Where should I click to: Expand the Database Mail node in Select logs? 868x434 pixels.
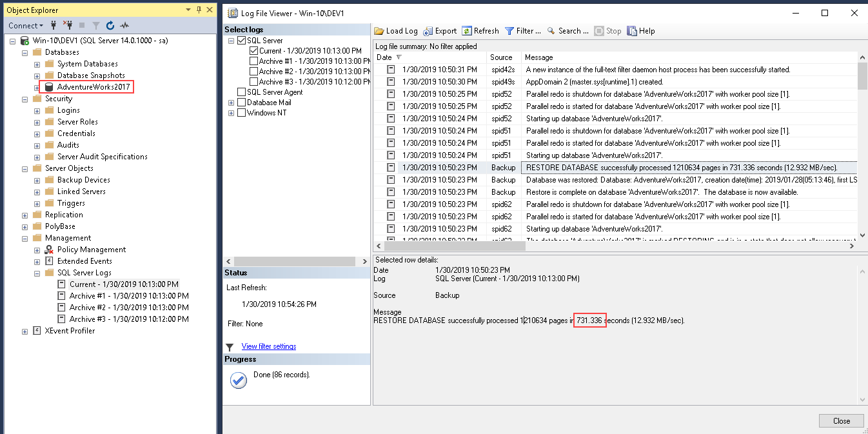[232, 103]
